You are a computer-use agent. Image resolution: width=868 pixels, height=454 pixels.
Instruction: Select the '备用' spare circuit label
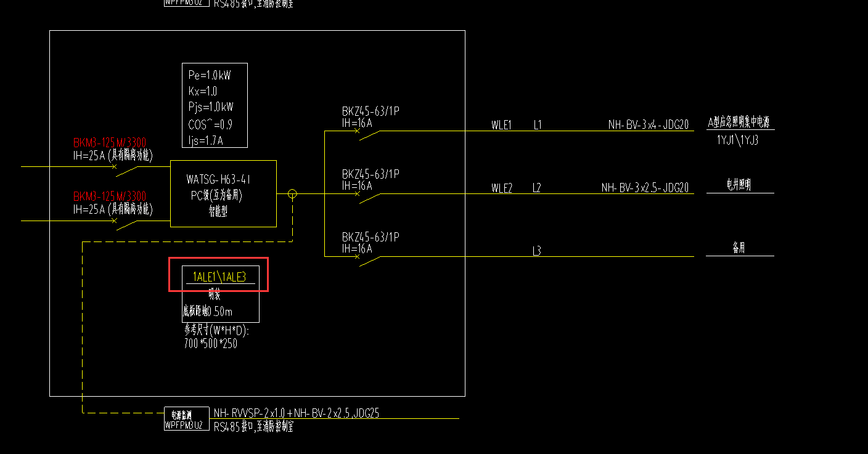click(739, 248)
